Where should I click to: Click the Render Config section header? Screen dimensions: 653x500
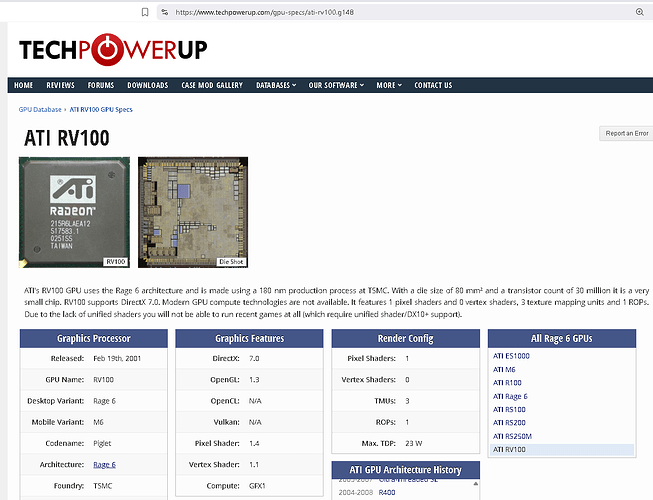click(x=406, y=338)
